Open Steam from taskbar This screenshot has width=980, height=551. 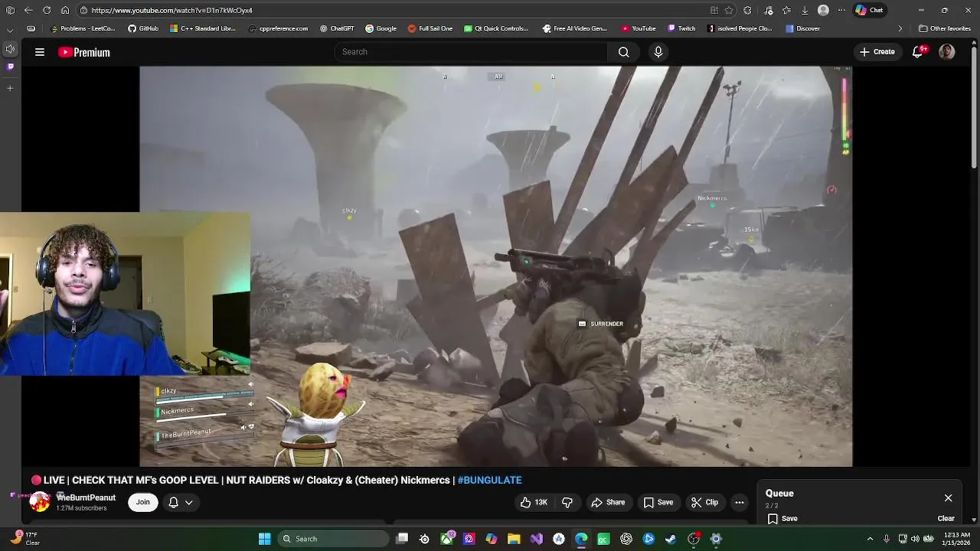(671, 539)
